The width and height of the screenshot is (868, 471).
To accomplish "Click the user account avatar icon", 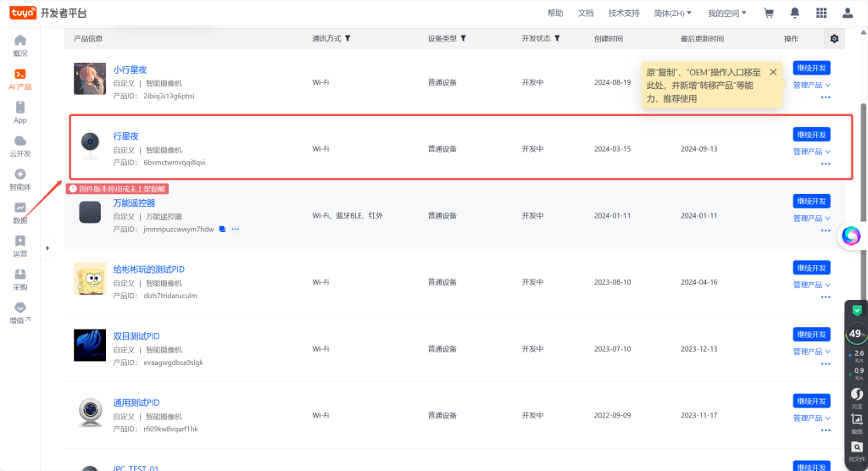I will (848, 13).
